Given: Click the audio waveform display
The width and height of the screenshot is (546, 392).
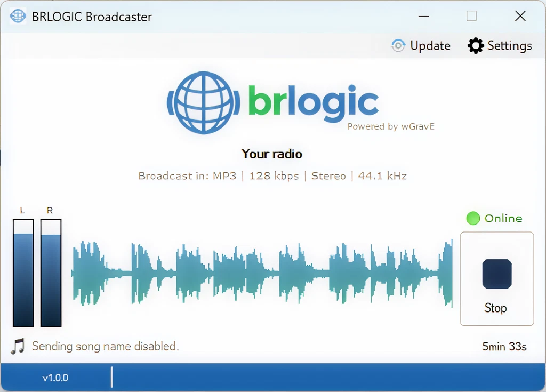Looking at the screenshot, I should 261,273.
